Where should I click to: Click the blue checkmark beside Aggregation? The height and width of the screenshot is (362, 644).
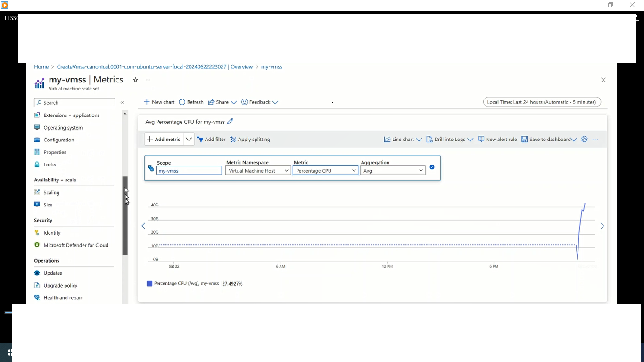[432, 167]
